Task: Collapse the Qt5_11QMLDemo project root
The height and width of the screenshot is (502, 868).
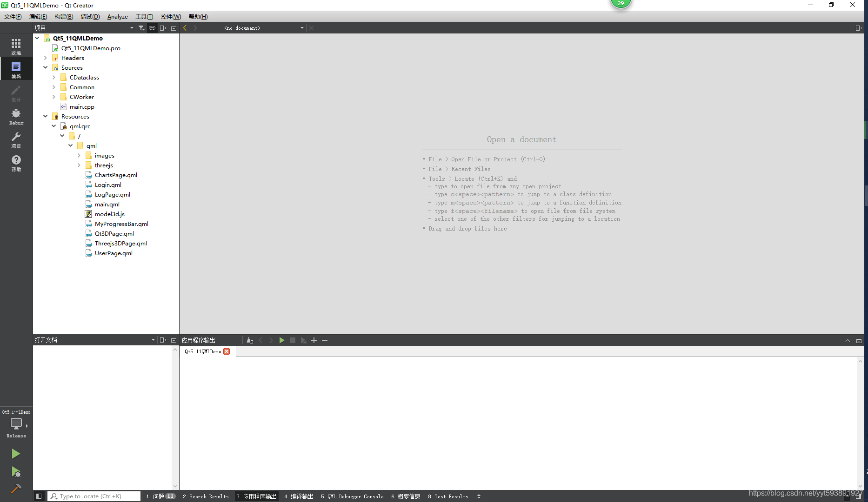Action: point(37,38)
